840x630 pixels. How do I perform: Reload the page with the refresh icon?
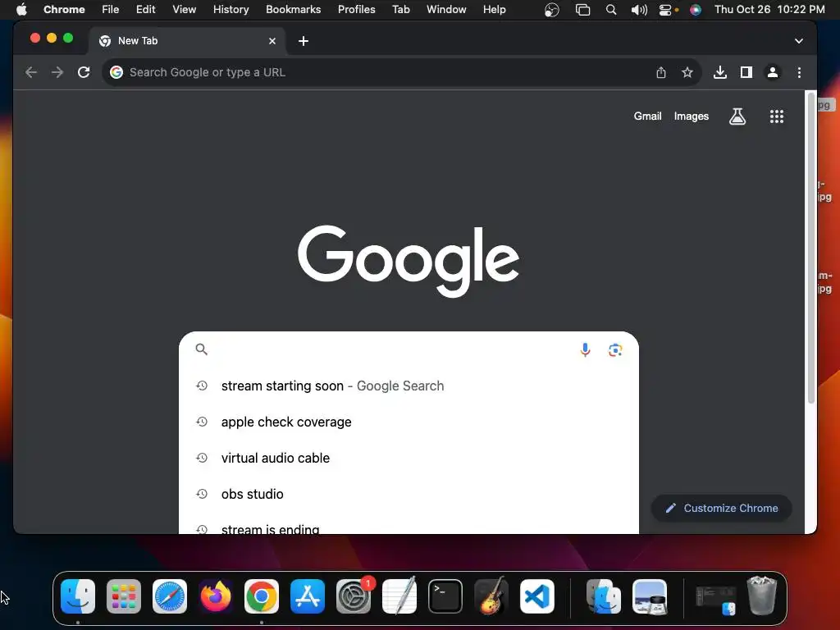[x=84, y=72]
